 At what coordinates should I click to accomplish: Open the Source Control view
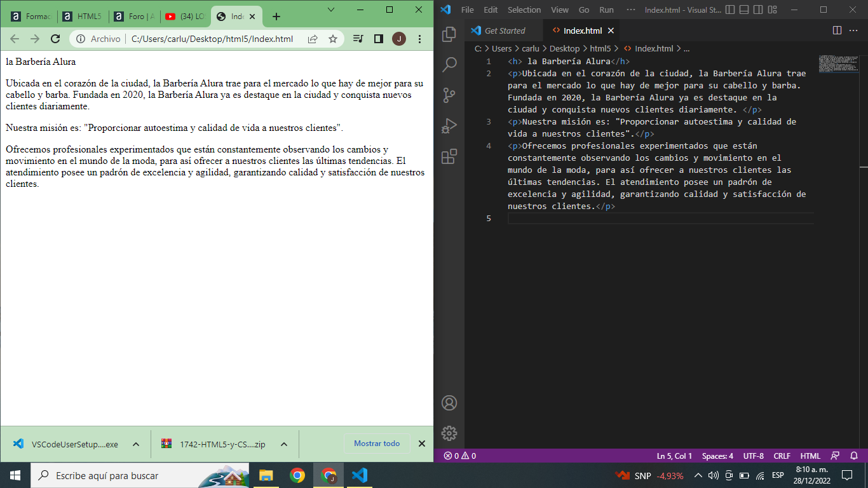coord(449,95)
